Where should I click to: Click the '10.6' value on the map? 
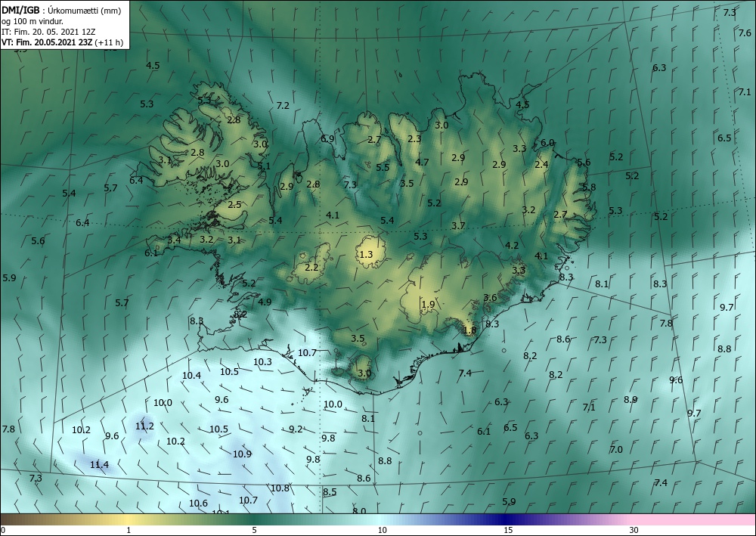pyautogui.click(x=198, y=503)
